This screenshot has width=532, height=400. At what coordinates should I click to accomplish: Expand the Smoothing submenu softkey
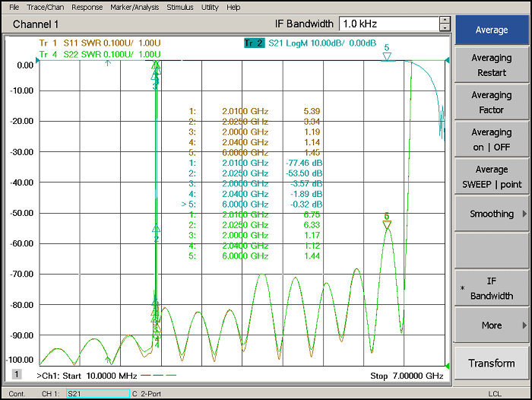(492, 214)
